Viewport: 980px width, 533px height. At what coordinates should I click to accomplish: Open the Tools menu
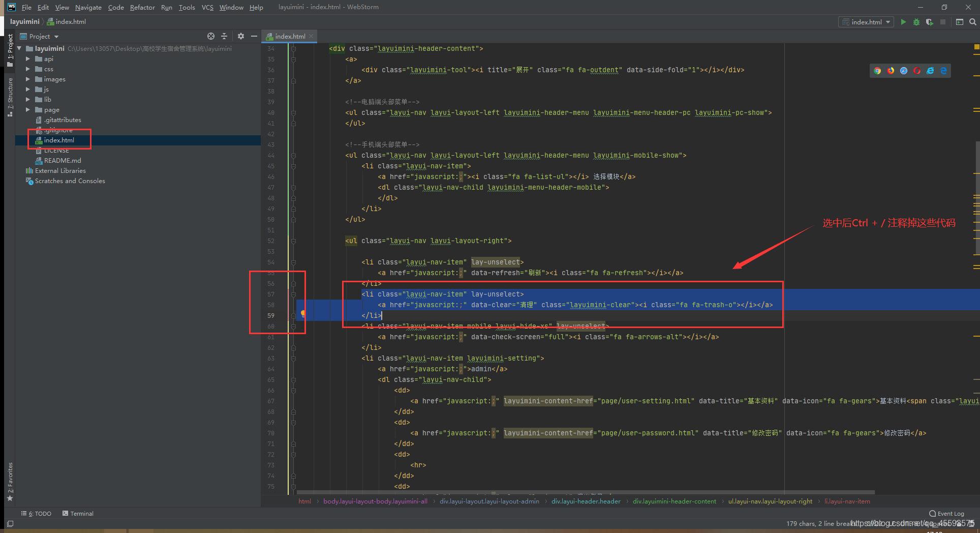tap(187, 7)
